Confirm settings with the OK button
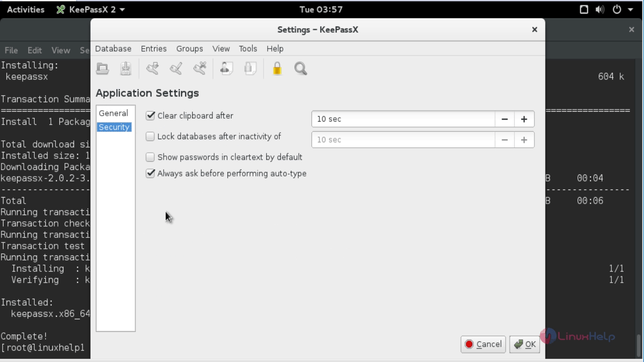 [x=524, y=344]
